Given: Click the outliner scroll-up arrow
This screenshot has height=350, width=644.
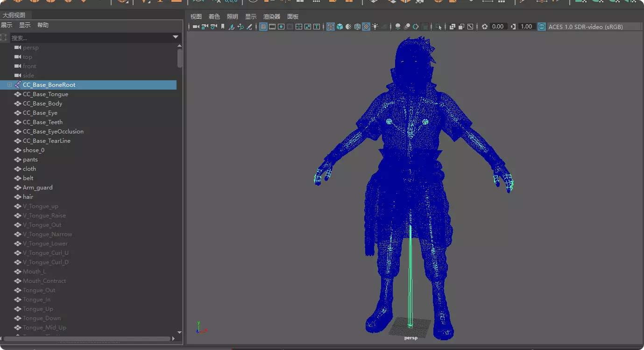Looking at the screenshot, I should click(x=180, y=46).
